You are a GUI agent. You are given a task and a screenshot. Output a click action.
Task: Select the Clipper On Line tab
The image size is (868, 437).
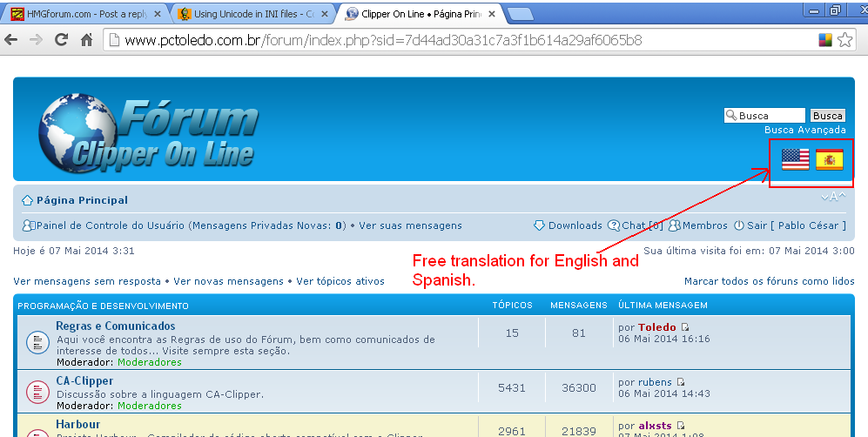(421, 14)
